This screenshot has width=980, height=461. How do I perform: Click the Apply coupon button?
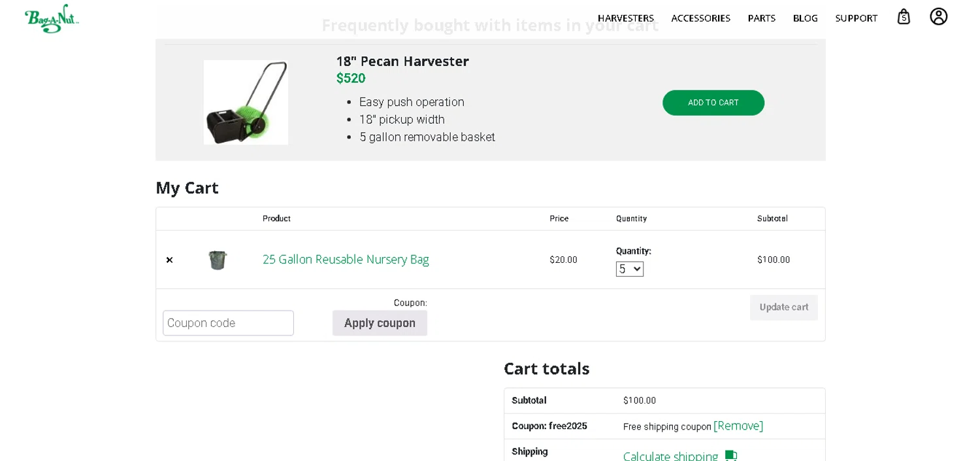point(380,323)
